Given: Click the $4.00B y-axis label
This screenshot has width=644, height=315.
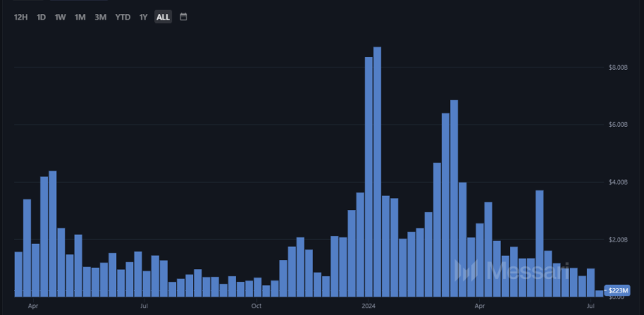Looking at the screenshot, I should 618,182.
